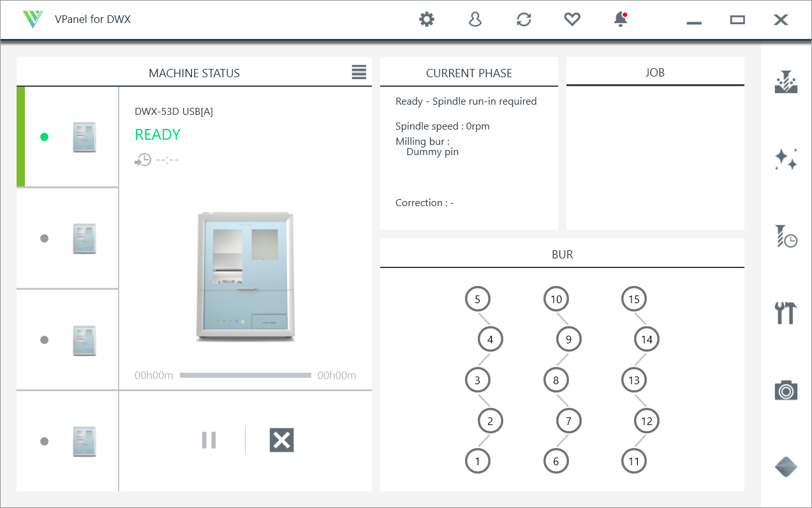The width and height of the screenshot is (812, 508).
Task: Select bur slot 3
Action: click(x=478, y=380)
